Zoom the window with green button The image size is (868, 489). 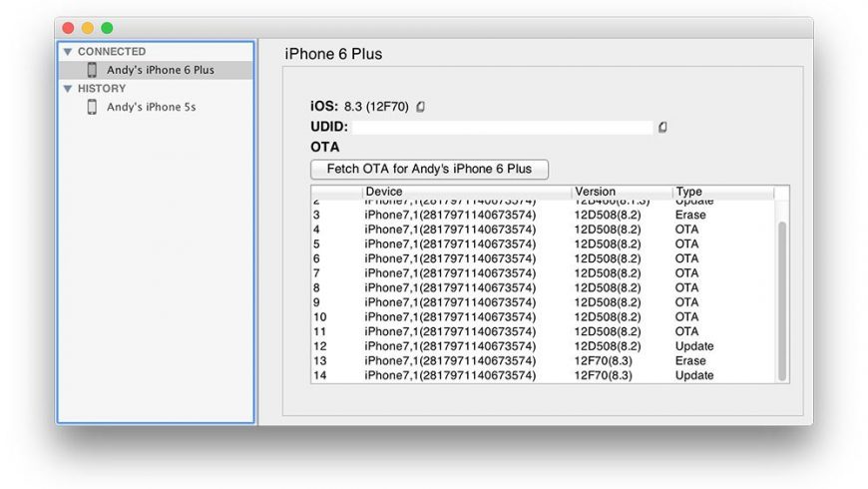click(107, 28)
